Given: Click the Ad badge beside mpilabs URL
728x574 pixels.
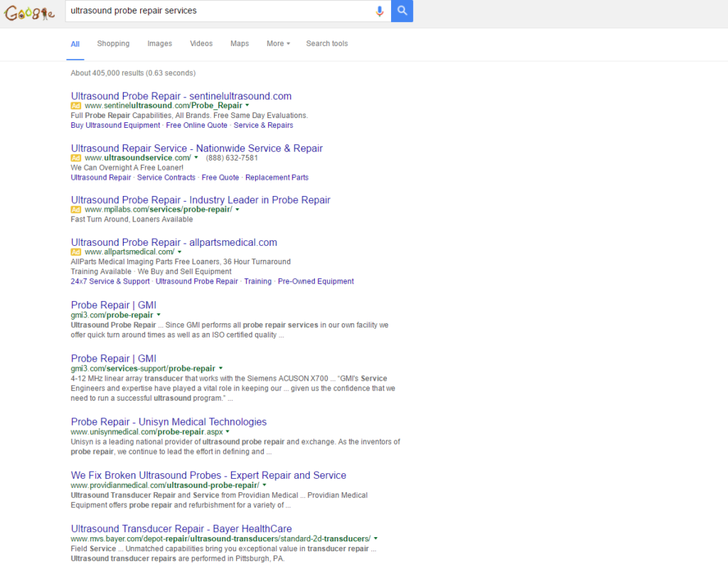Looking at the screenshot, I should click(x=75, y=210).
